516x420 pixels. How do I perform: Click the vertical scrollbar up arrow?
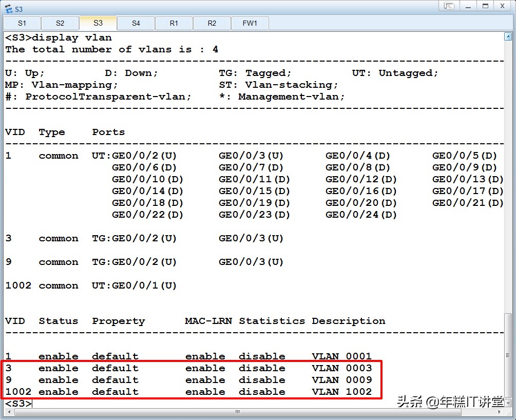(508, 36)
